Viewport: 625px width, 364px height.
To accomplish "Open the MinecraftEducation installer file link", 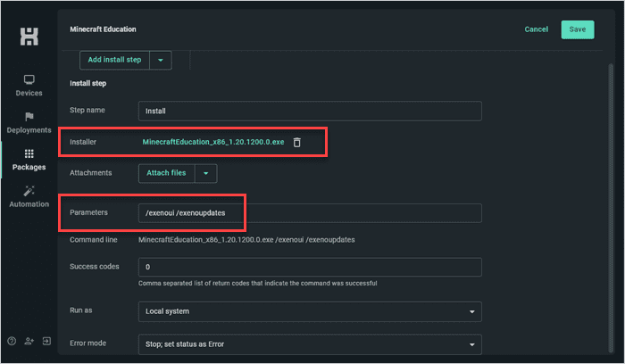I will pyautogui.click(x=213, y=142).
